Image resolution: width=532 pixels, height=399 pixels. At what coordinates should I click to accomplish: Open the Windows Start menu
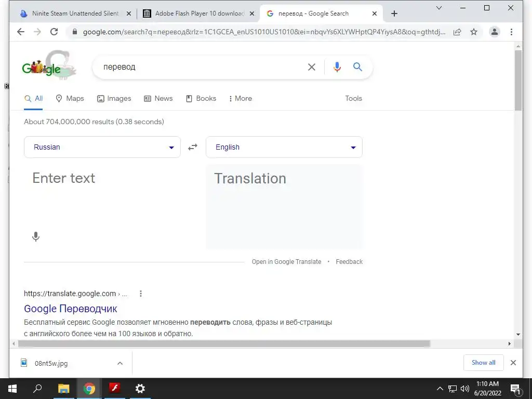tap(12, 389)
